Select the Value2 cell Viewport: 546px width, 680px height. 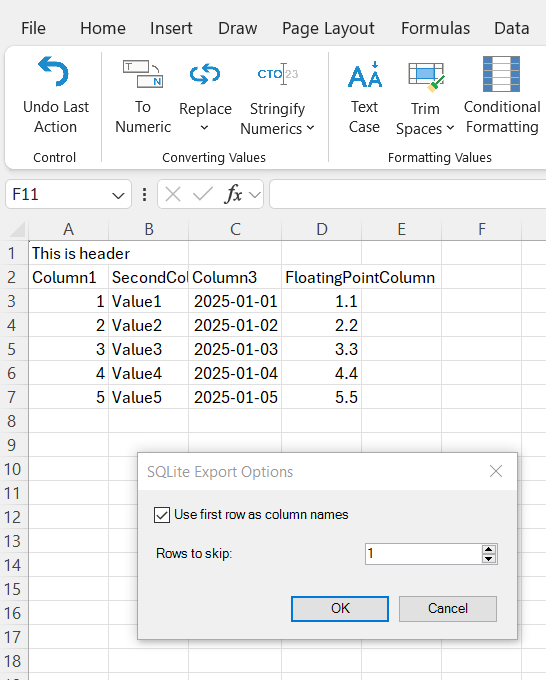click(x=148, y=325)
